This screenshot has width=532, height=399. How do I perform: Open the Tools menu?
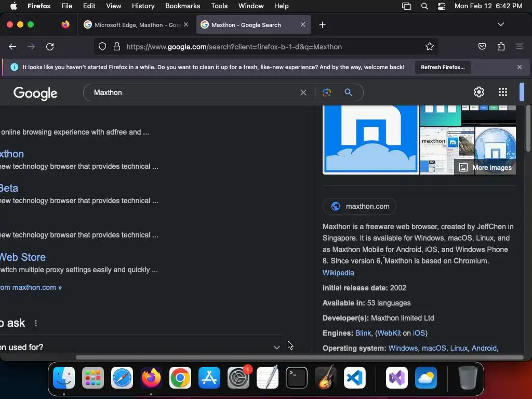pyautogui.click(x=219, y=6)
